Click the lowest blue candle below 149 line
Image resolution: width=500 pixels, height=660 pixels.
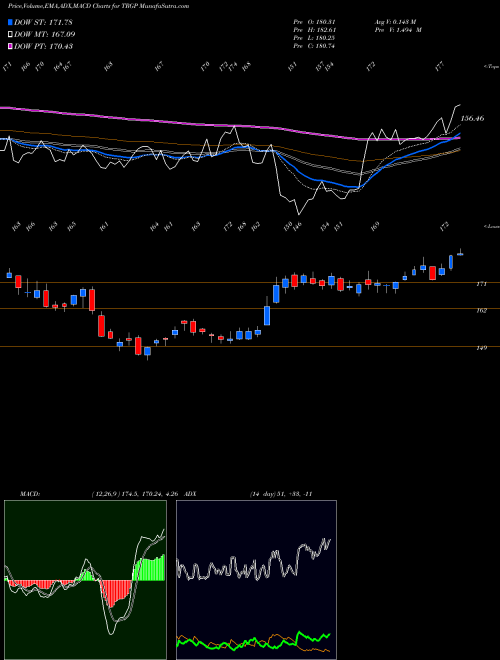(x=147, y=352)
